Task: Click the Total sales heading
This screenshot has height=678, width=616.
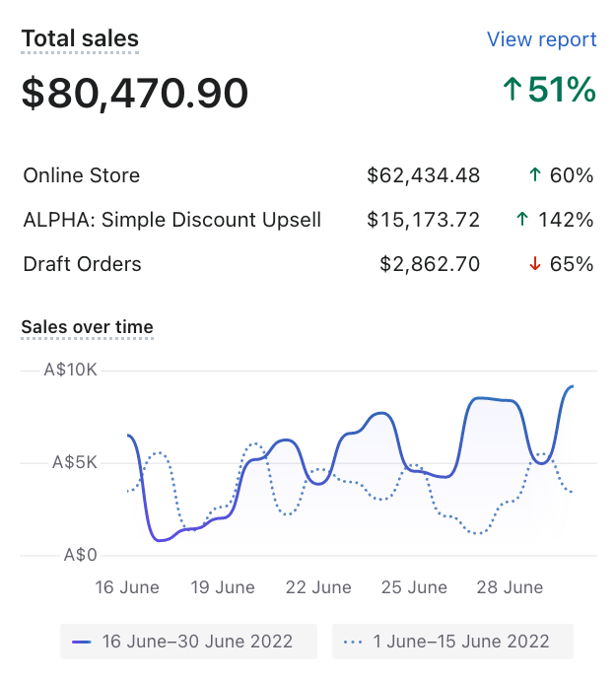Action: tap(80, 39)
